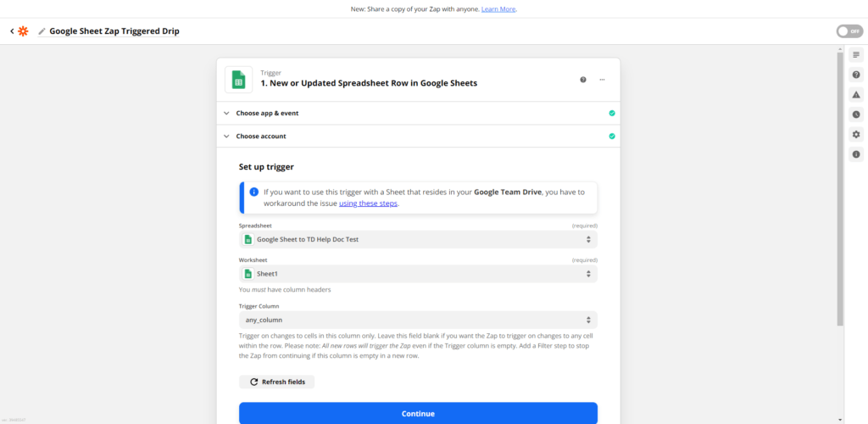
Task: Click the scrollbar up arrow at top right
Action: coord(840,48)
